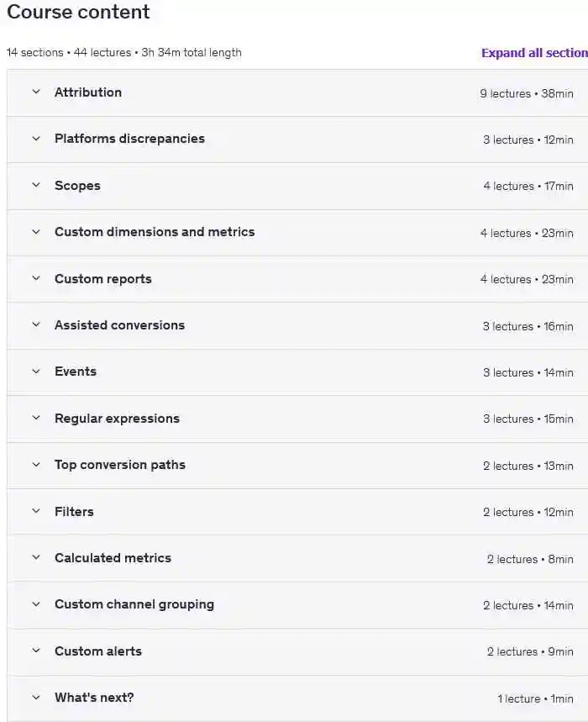The image size is (588, 722).
Task: Click the chevron next to Platforms discrepancies
Action: pos(36,139)
